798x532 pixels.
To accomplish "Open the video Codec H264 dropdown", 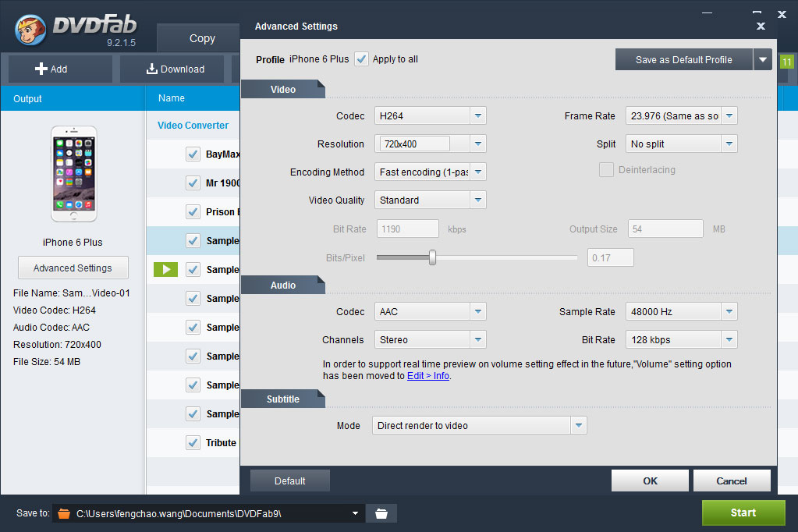I will click(x=478, y=115).
